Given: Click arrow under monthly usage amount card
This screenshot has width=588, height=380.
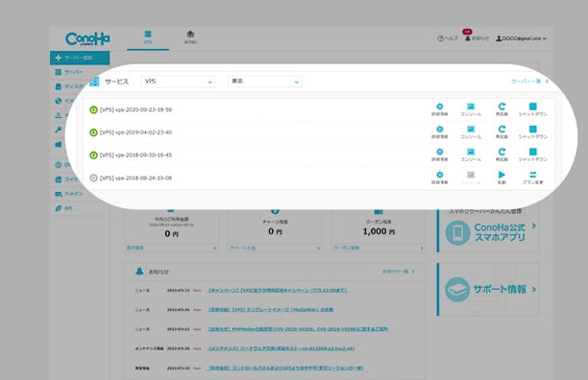Looking at the screenshot, I should tap(215, 248).
